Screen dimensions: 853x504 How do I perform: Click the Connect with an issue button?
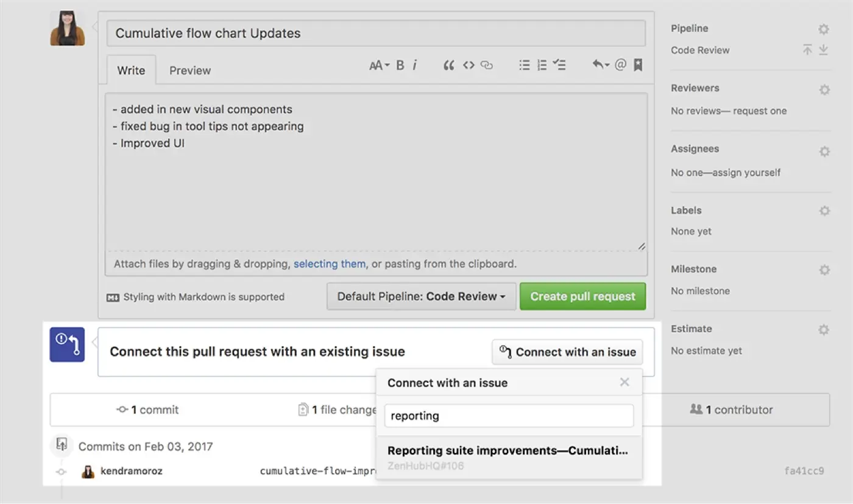pyautogui.click(x=567, y=352)
